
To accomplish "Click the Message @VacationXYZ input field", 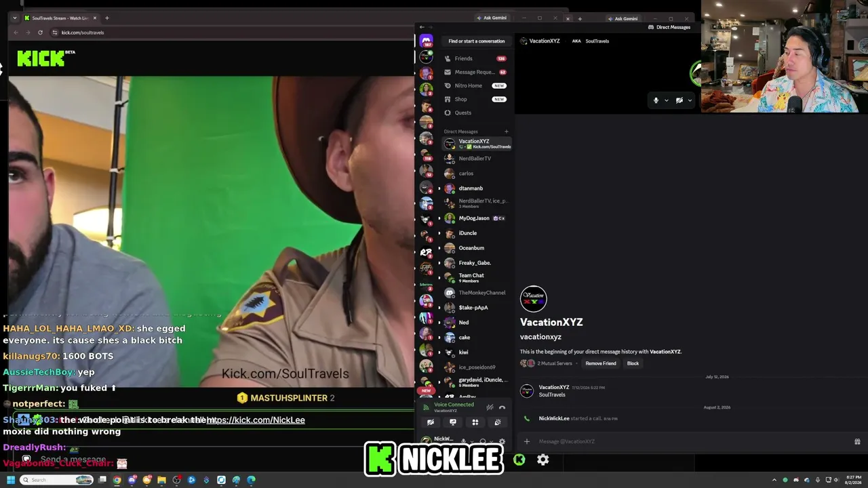I will click(692, 441).
